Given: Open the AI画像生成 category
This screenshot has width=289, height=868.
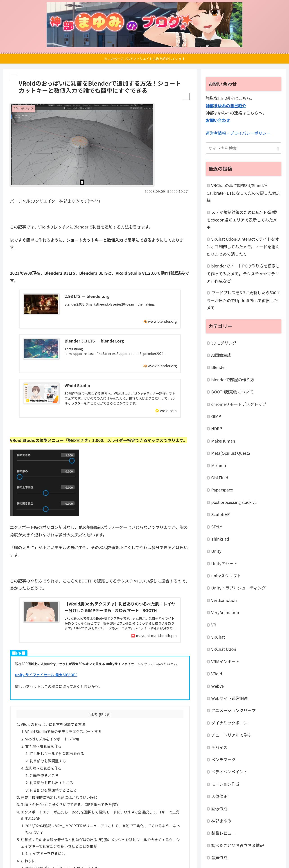Looking at the screenshot, I should pyautogui.click(x=221, y=355).
